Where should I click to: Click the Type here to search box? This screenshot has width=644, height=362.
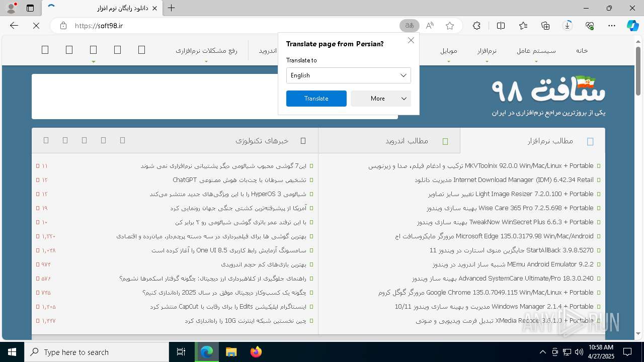(x=97, y=352)
